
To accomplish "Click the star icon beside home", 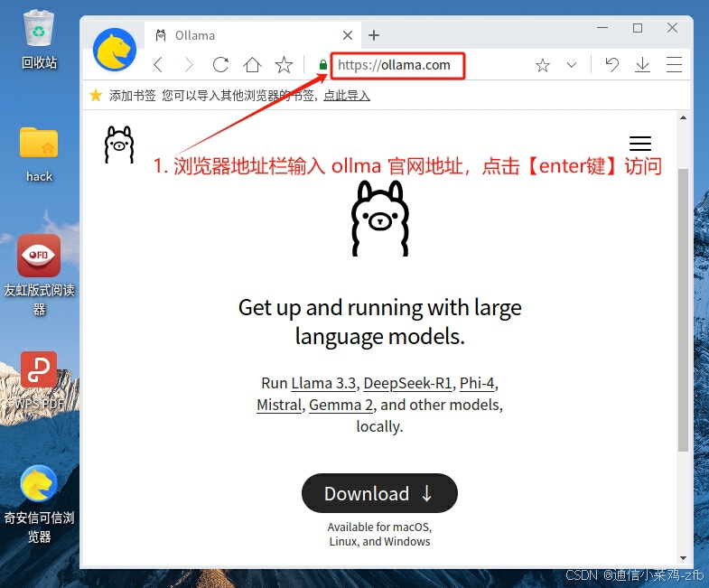I will point(284,65).
